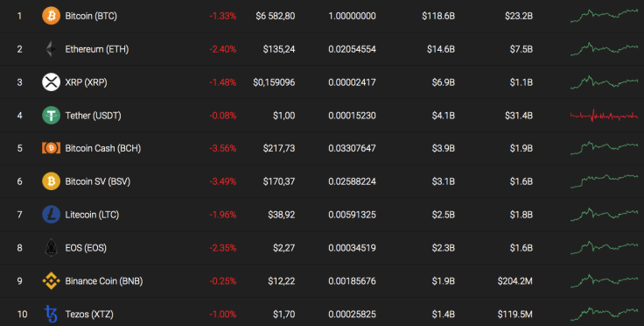View the red Tether sparkline chart
The height and width of the screenshot is (326, 644).
604,116
